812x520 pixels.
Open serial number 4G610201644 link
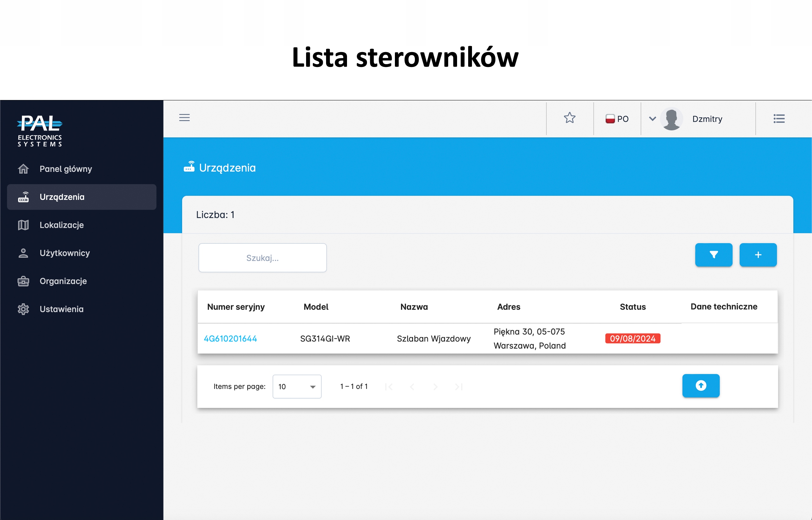tap(230, 339)
